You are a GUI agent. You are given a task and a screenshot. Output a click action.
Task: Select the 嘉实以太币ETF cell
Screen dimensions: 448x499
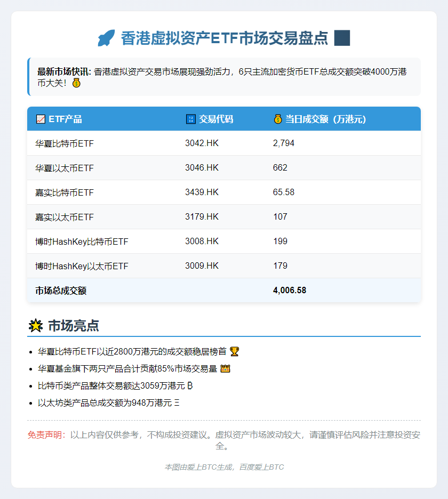[65, 217]
